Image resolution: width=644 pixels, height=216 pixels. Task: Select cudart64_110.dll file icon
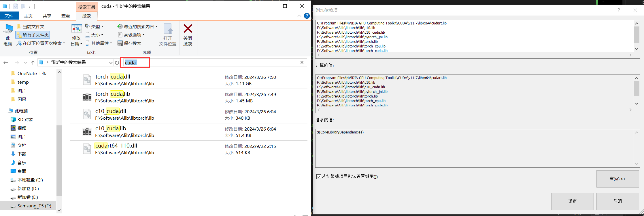(x=87, y=149)
